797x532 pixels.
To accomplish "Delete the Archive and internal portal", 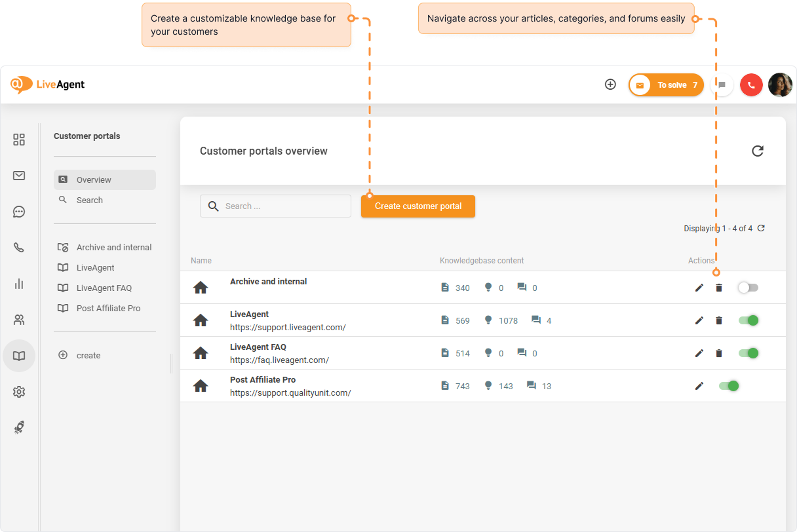I will tap(718, 288).
